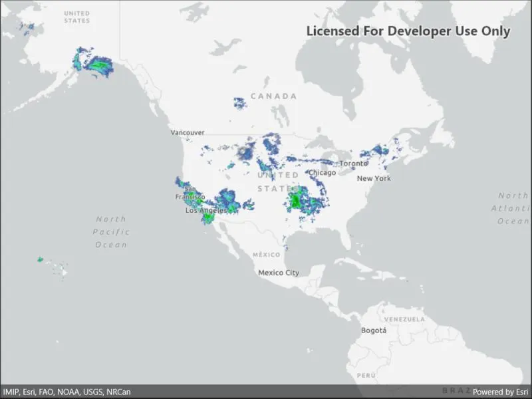
Task: Click the CANADA country label
Action: click(x=274, y=96)
